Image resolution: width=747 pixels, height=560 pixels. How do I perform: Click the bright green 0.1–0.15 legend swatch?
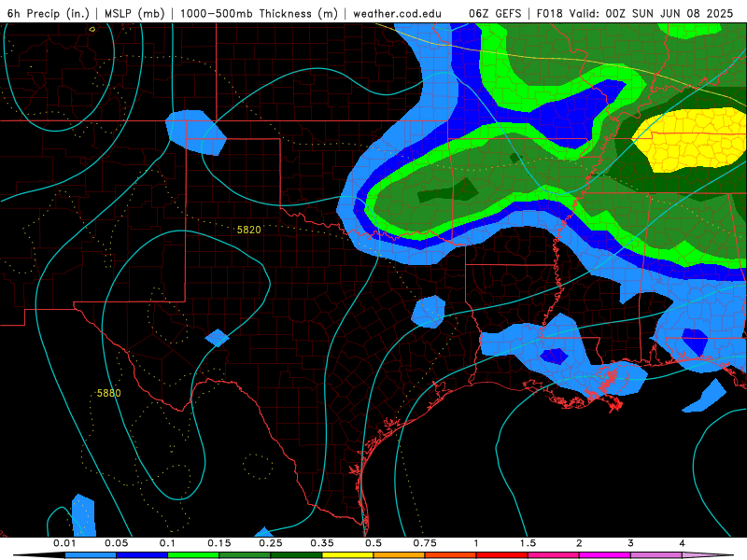[x=193, y=555]
